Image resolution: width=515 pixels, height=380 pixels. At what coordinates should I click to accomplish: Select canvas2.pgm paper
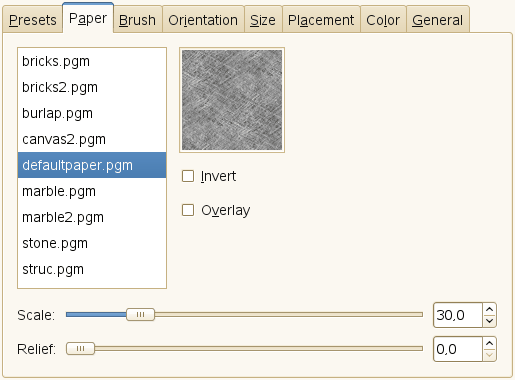[x=92, y=139]
